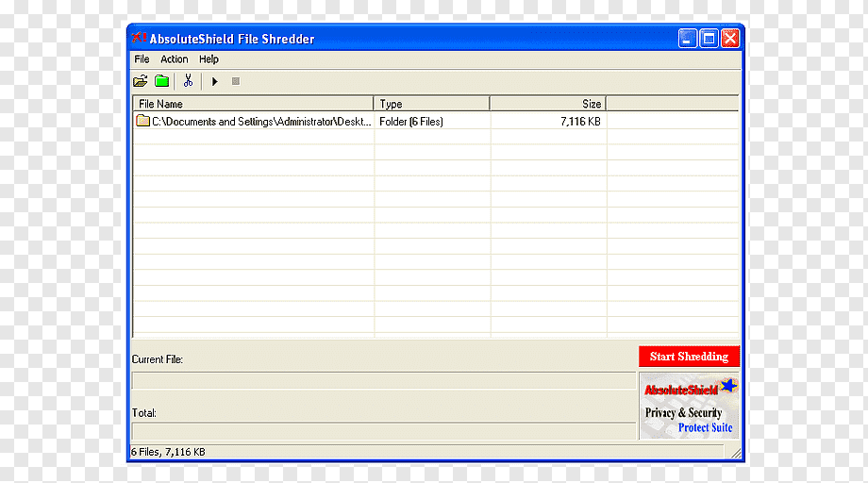Click the play arrow to start shredding

(x=215, y=81)
